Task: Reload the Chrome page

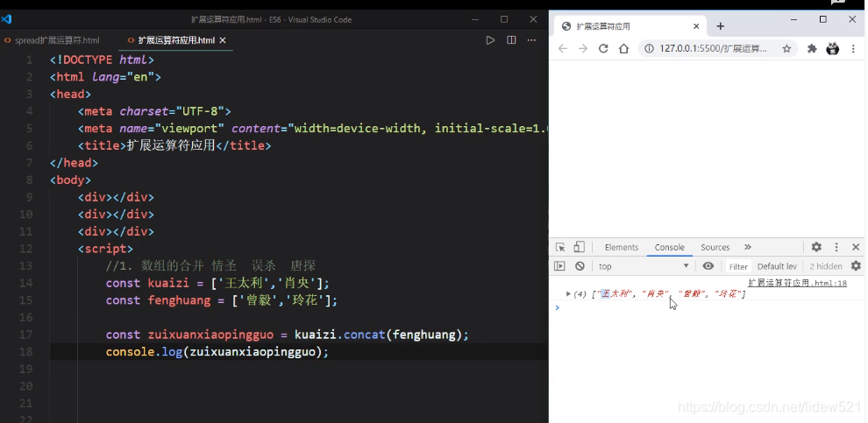Action: pyautogui.click(x=603, y=49)
